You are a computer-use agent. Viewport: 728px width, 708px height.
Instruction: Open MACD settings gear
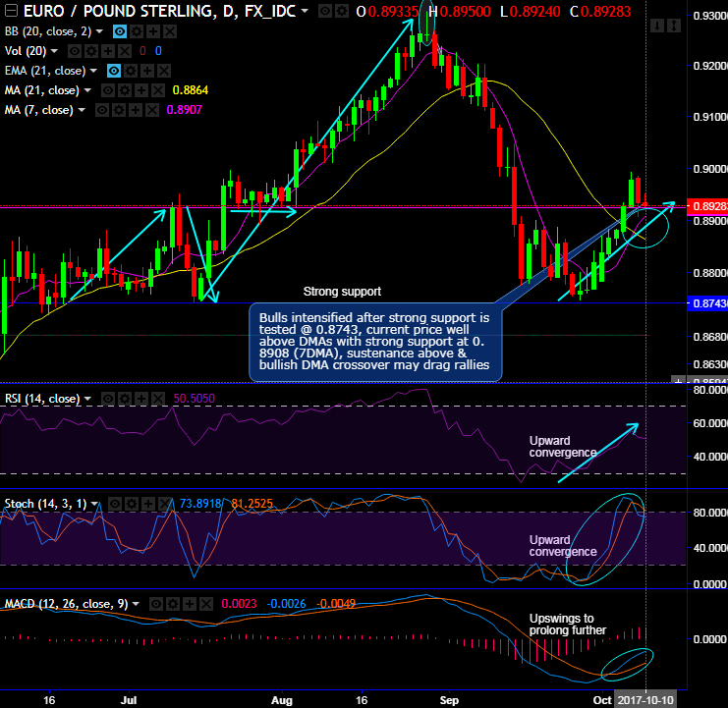coord(173,604)
